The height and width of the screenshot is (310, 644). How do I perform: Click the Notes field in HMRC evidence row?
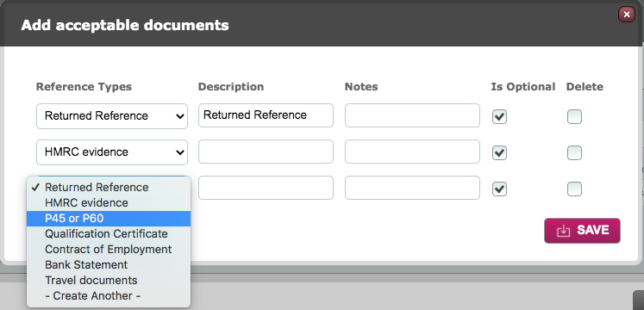(x=412, y=152)
